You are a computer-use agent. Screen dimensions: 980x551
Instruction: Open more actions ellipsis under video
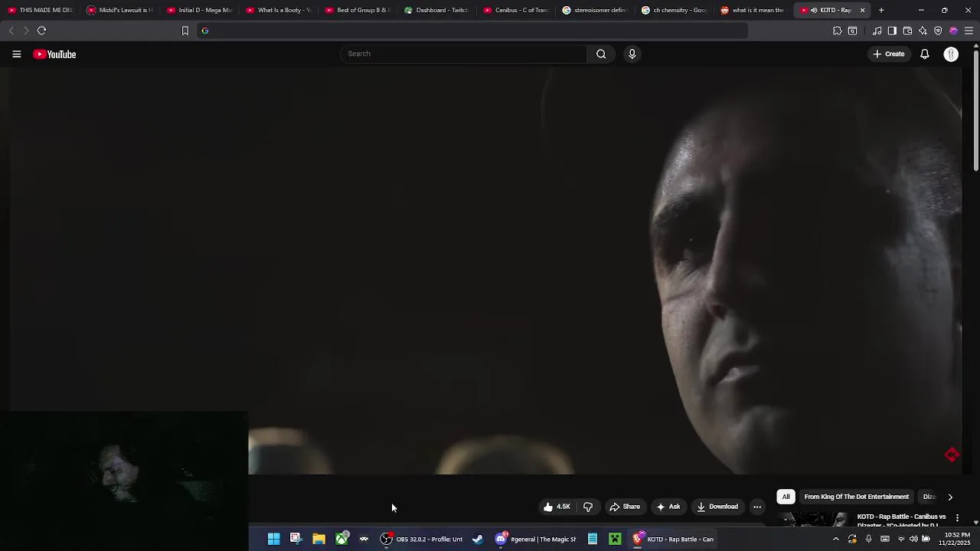pos(757,507)
